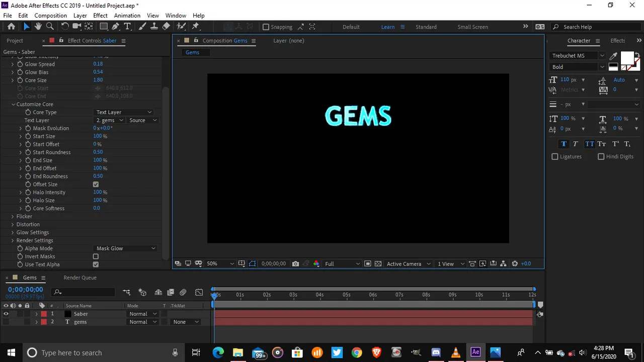Select the Pan Behind anchor point tool
The image size is (644, 362).
89,27
